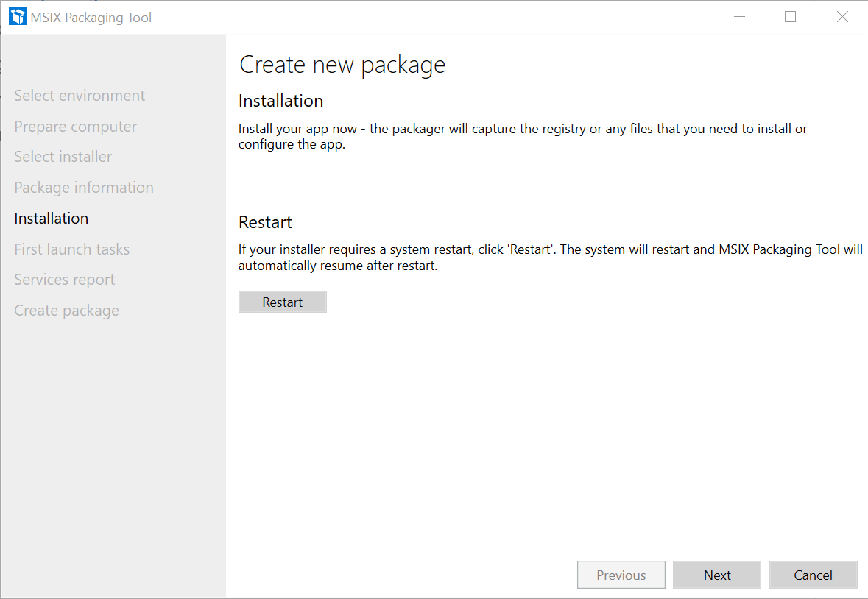
Task: Click the Installation section heading
Action: pyautogui.click(x=280, y=101)
